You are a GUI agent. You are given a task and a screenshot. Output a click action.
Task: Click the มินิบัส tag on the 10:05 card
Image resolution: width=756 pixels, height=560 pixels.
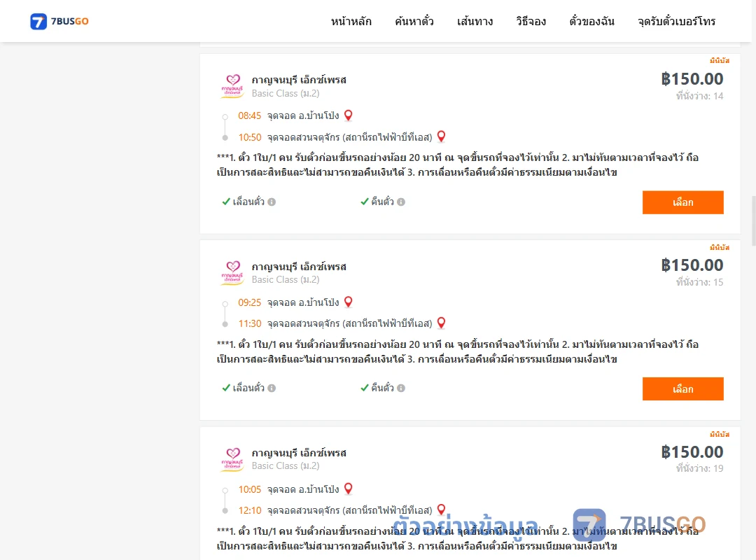tap(720, 434)
